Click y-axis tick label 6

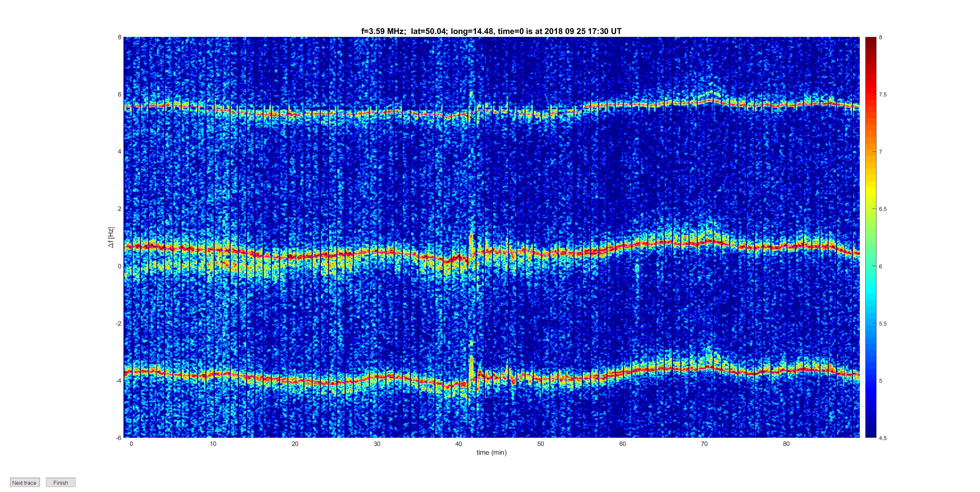click(x=120, y=94)
